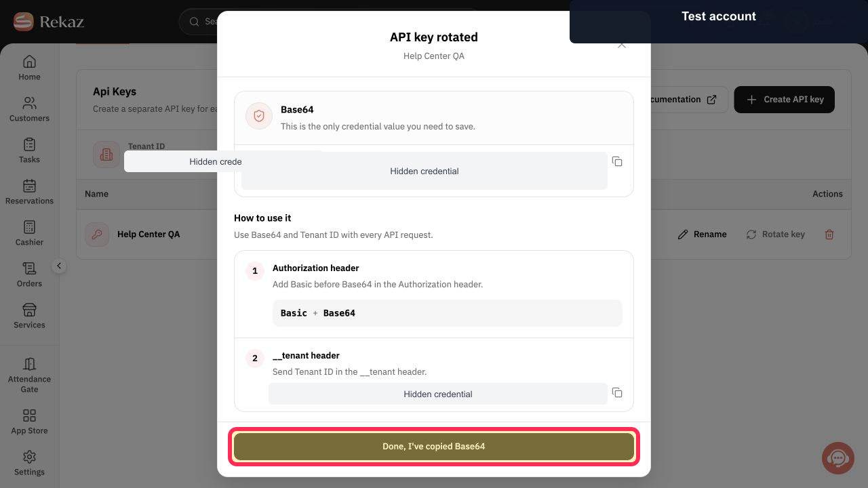Click Rotate key for Help Center QA
Viewport: 868px width, 488px height.
coord(775,235)
